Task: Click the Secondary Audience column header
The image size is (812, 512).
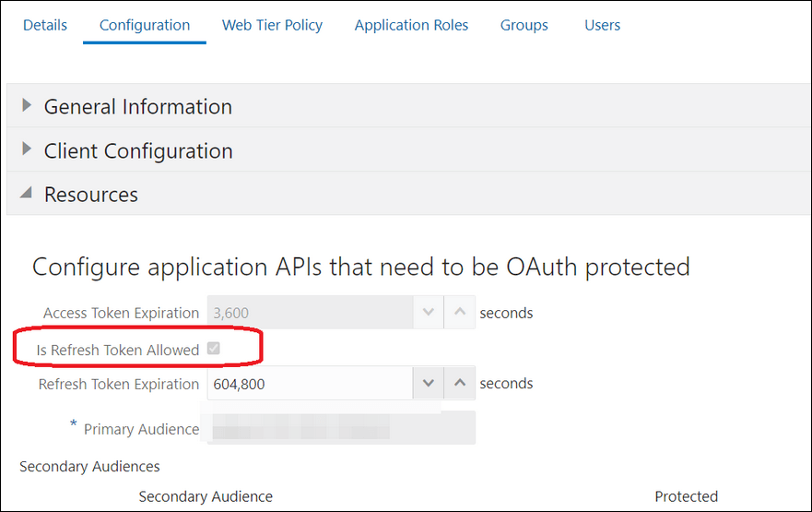Action: [x=206, y=496]
